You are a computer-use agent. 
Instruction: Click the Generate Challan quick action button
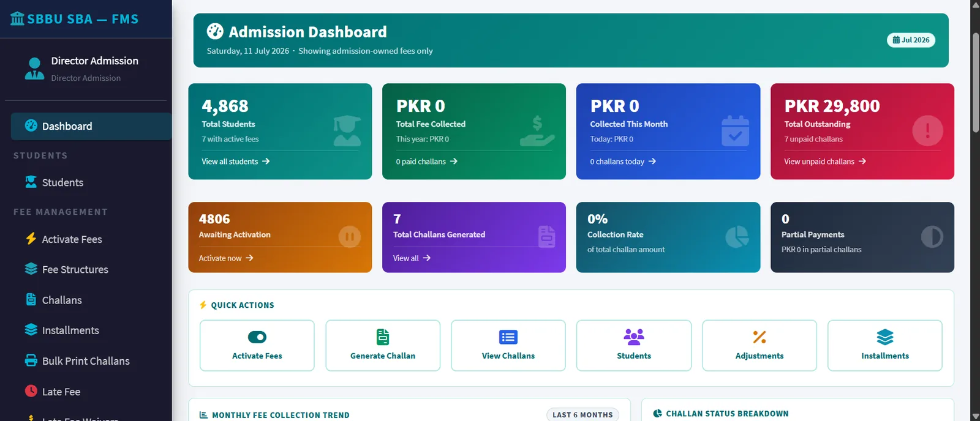pos(383,346)
